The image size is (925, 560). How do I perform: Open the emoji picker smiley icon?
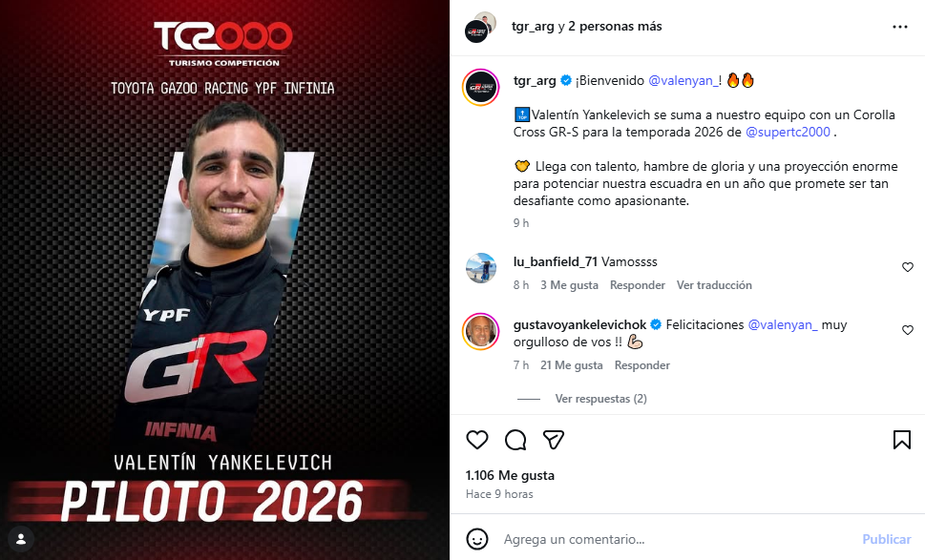tap(476, 539)
